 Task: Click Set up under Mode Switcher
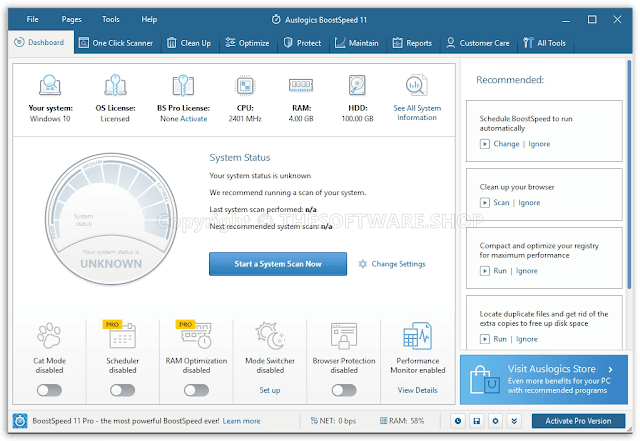coord(270,390)
